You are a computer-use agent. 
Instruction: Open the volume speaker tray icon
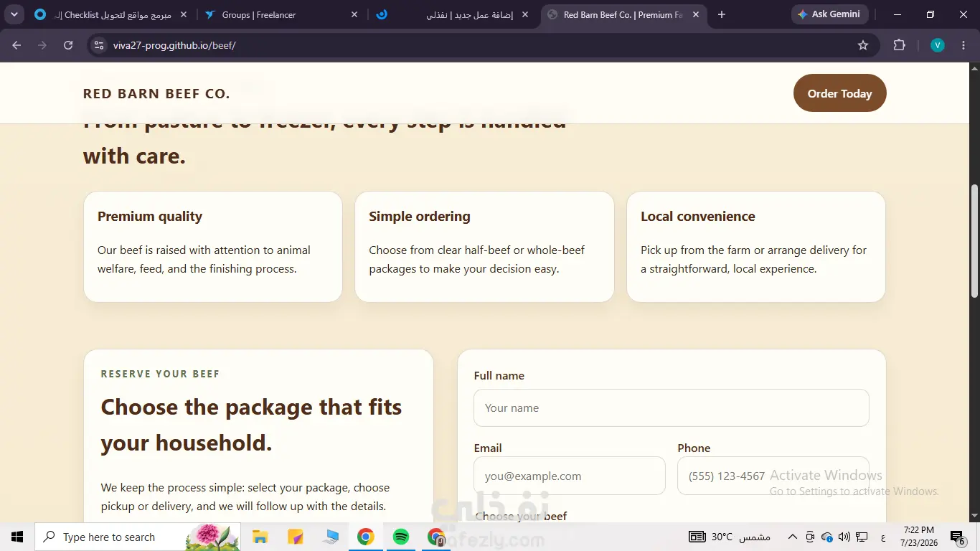tap(844, 537)
